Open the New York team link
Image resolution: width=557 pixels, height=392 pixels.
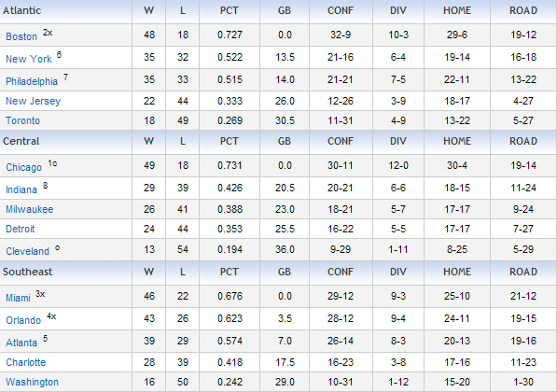[28, 59]
